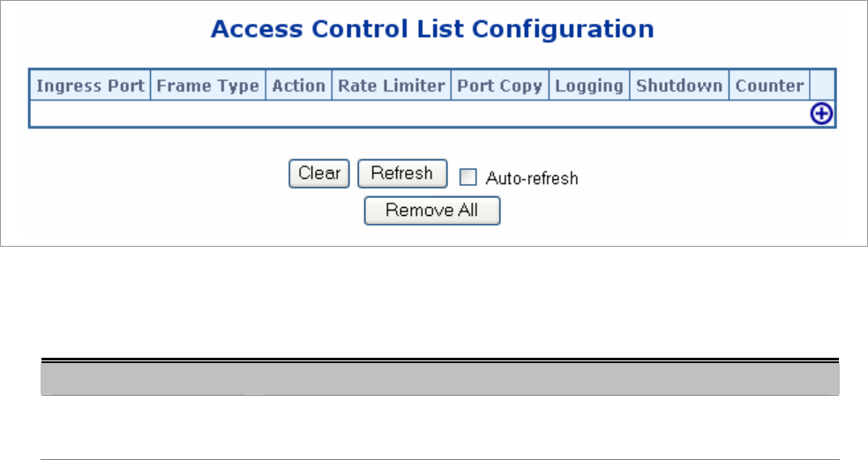Click the Frame Type column header
This screenshot has width=868, height=460.
(x=207, y=85)
